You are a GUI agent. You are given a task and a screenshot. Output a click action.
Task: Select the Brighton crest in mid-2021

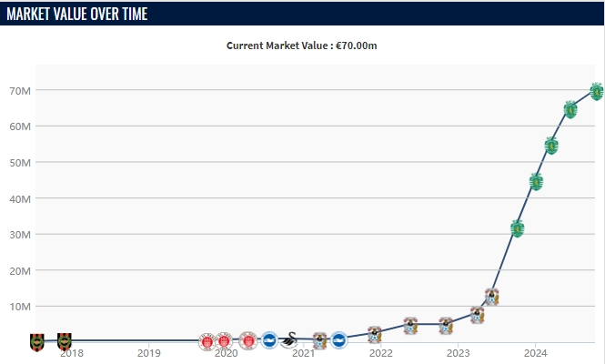(338, 340)
